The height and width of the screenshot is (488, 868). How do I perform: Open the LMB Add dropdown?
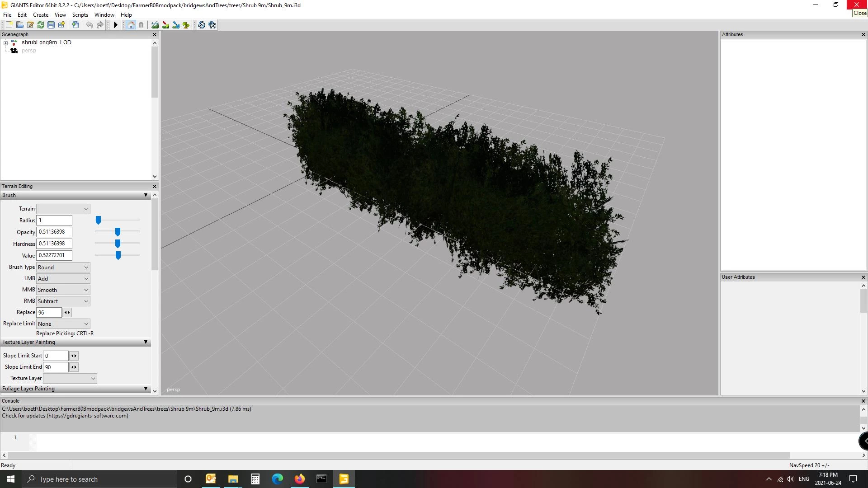tap(63, 278)
